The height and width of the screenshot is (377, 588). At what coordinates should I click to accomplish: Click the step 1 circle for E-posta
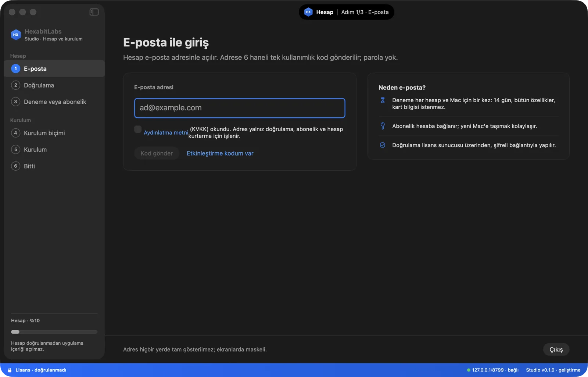coord(15,69)
